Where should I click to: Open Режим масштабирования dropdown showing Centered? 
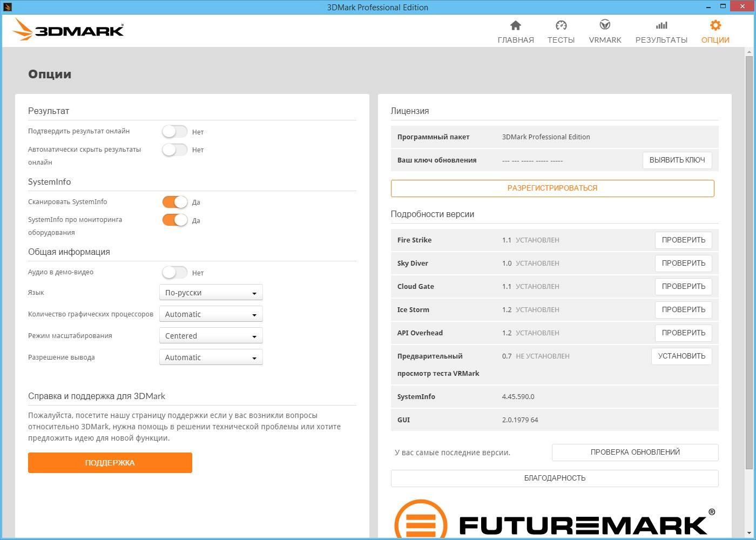pyautogui.click(x=211, y=335)
